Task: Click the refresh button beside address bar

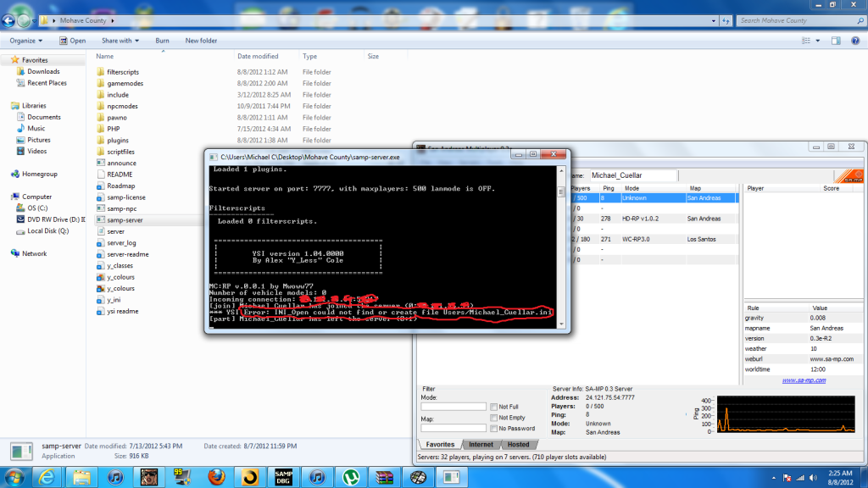Action: pos(726,20)
